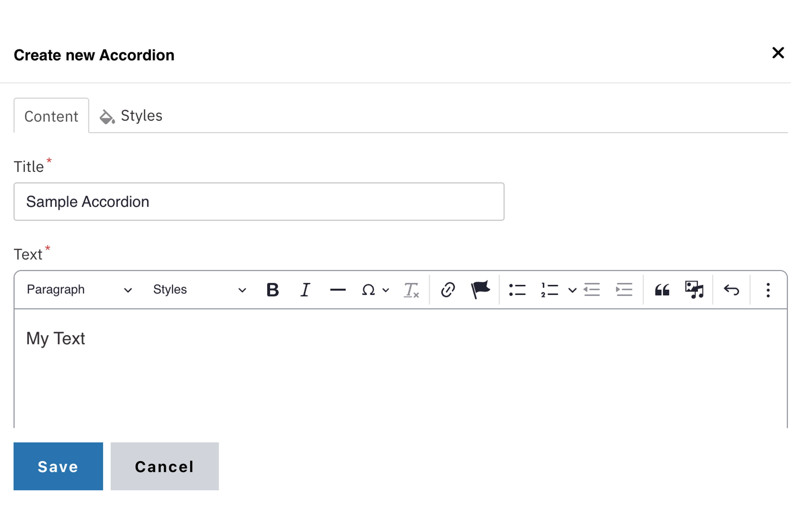Toggle bold formatting in editor
The height and width of the screenshot is (532, 791).
click(x=272, y=290)
